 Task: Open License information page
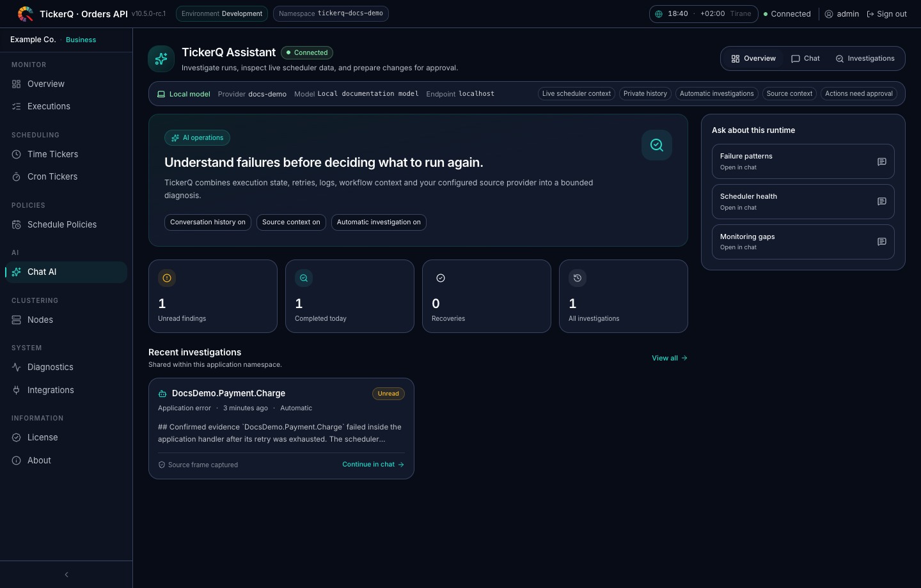pos(66,437)
